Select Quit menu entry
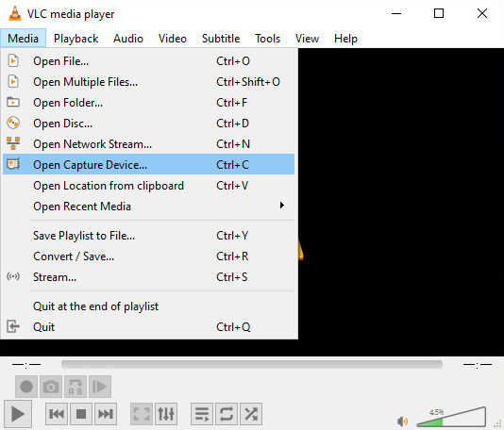Image resolution: width=504 pixels, height=430 pixels. tap(148, 326)
